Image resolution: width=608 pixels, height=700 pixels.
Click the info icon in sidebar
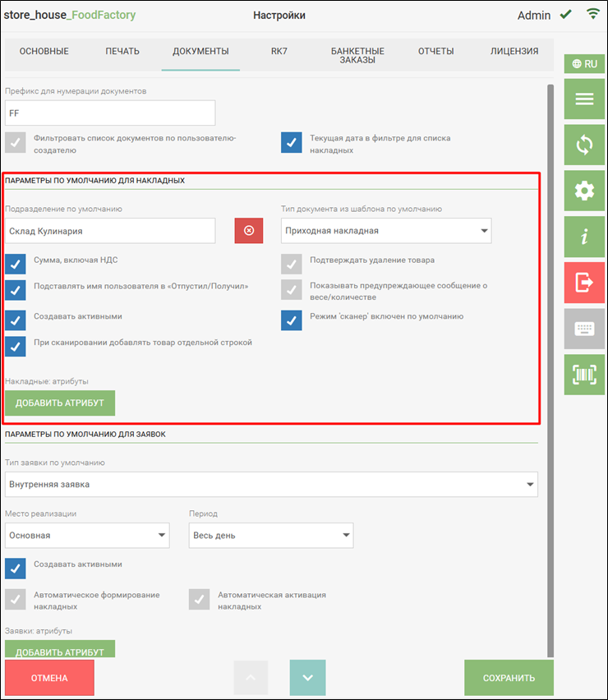(584, 237)
